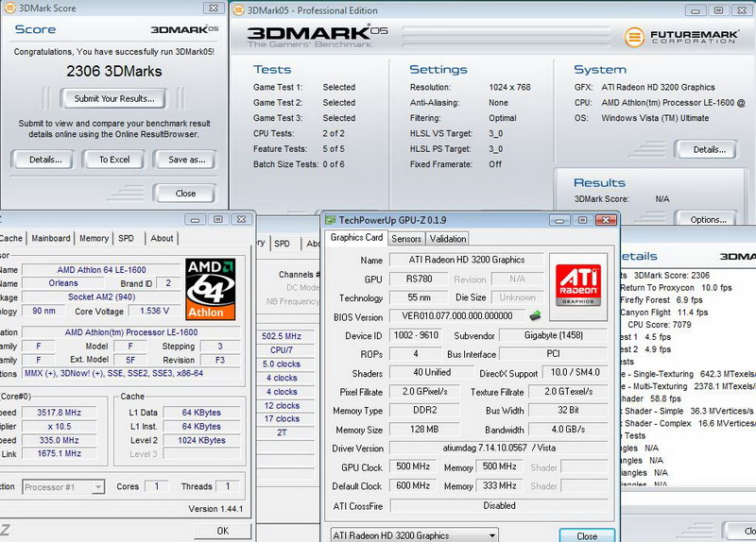Click the GPU-Z Name field
756x542 pixels.
point(466,261)
